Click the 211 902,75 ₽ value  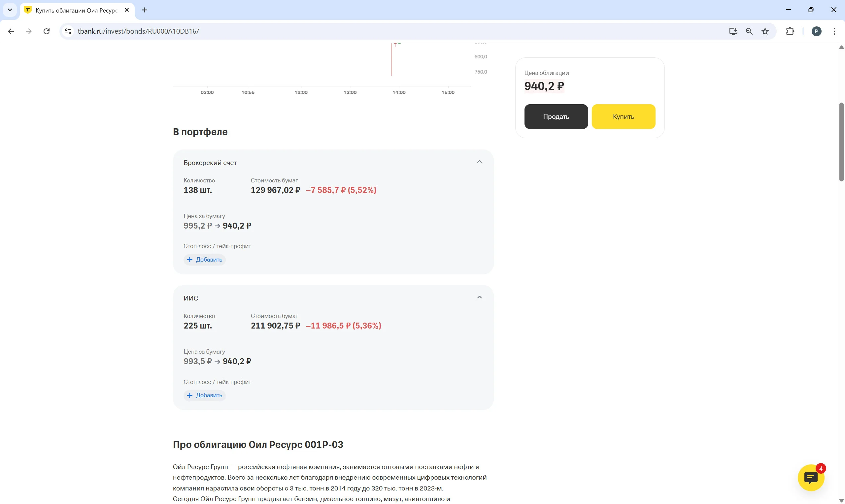pyautogui.click(x=275, y=326)
